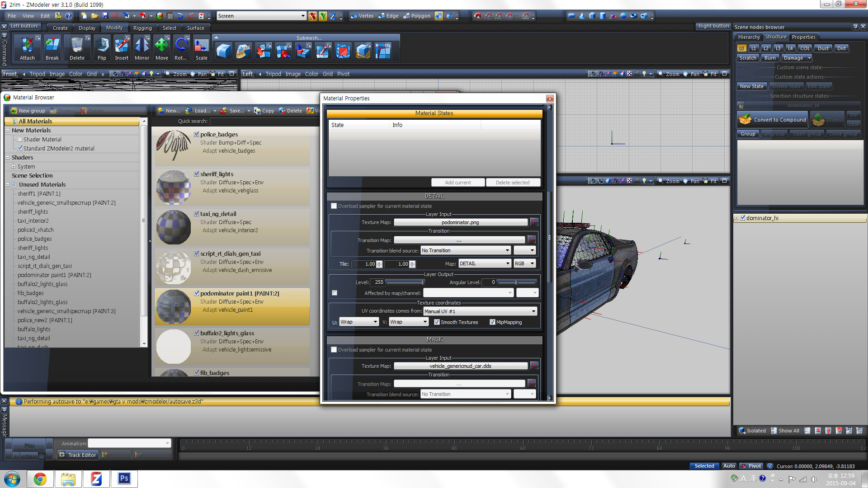Collapse the Unused Materials tree group
868x488 pixels.
pos(8,185)
